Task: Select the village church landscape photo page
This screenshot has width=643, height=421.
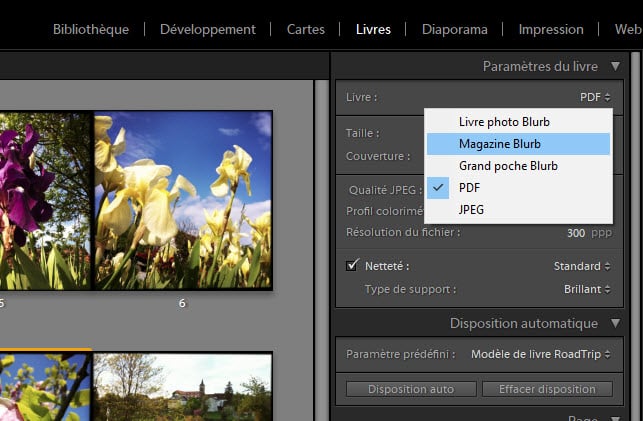Action: tap(183, 387)
